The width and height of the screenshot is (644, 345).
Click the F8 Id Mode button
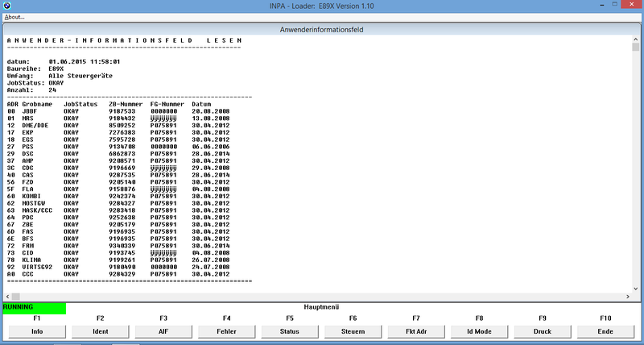pos(479,331)
